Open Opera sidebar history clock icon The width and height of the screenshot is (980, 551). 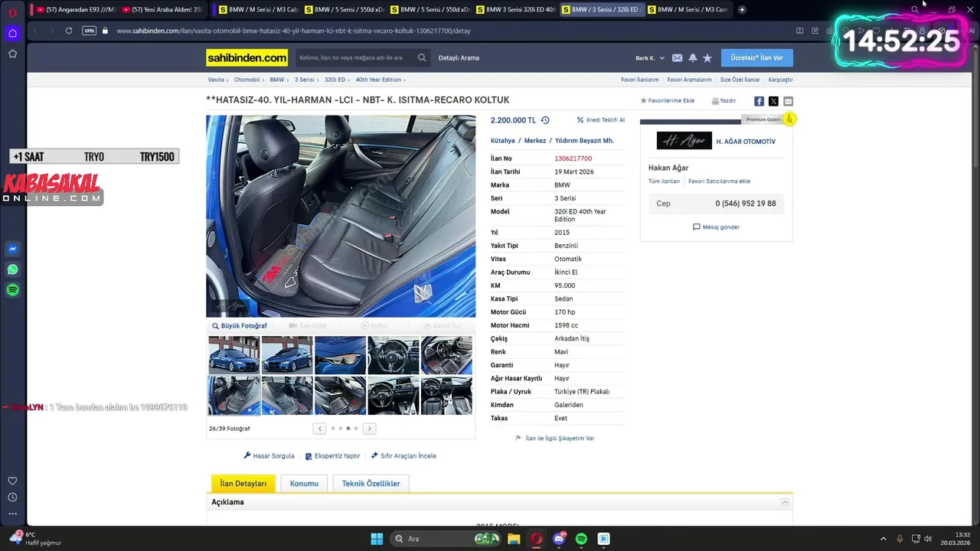tap(12, 497)
